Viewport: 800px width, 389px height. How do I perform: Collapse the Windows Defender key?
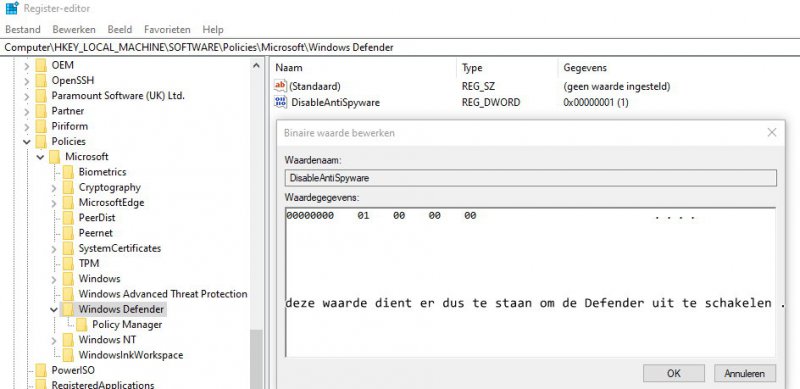tap(54, 309)
